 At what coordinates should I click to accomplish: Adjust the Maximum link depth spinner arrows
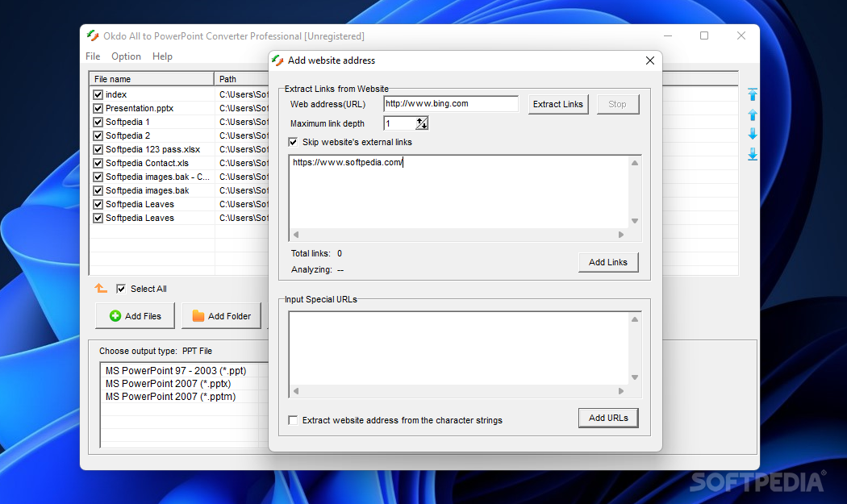coord(422,123)
